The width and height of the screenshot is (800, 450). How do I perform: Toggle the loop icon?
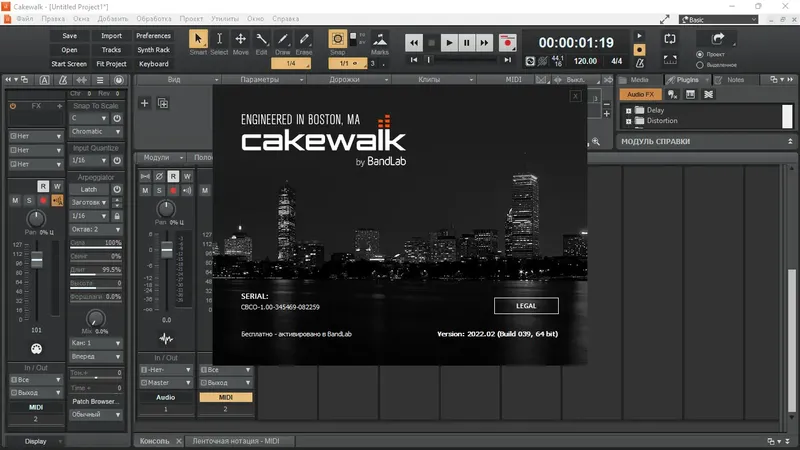(670, 39)
